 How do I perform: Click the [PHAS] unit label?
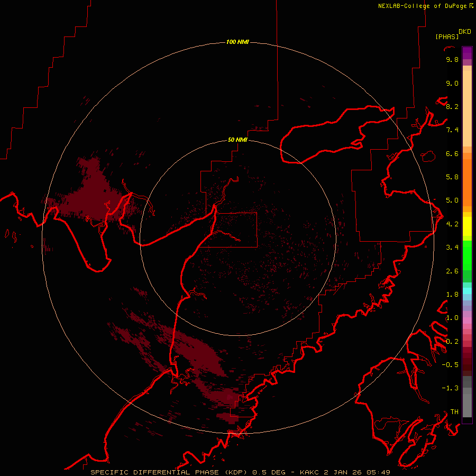[447, 36]
